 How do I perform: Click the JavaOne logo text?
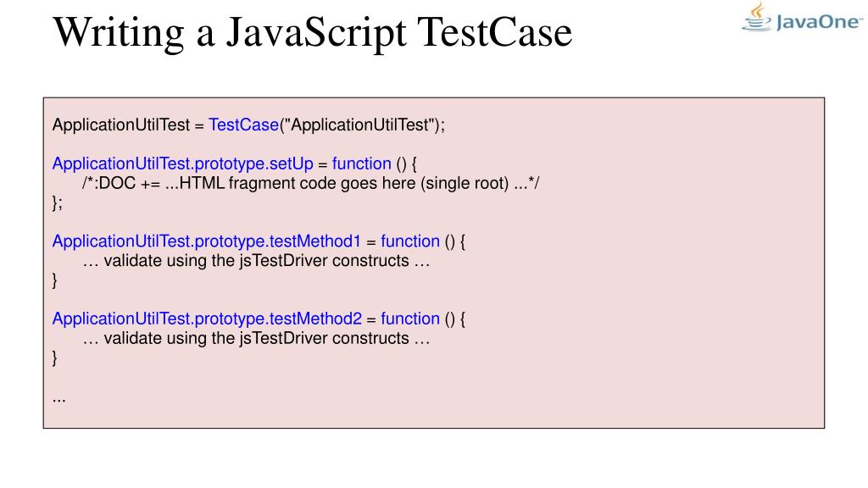pos(820,22)
